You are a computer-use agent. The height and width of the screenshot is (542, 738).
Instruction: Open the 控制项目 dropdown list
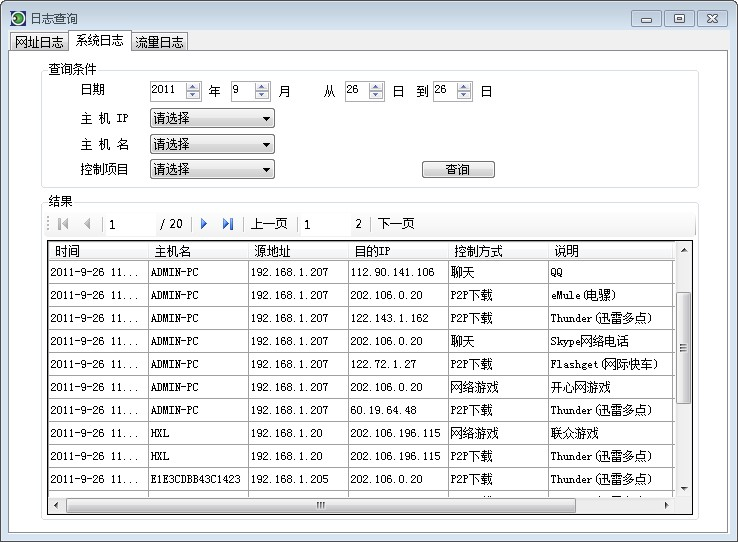[x=212, y=170]
